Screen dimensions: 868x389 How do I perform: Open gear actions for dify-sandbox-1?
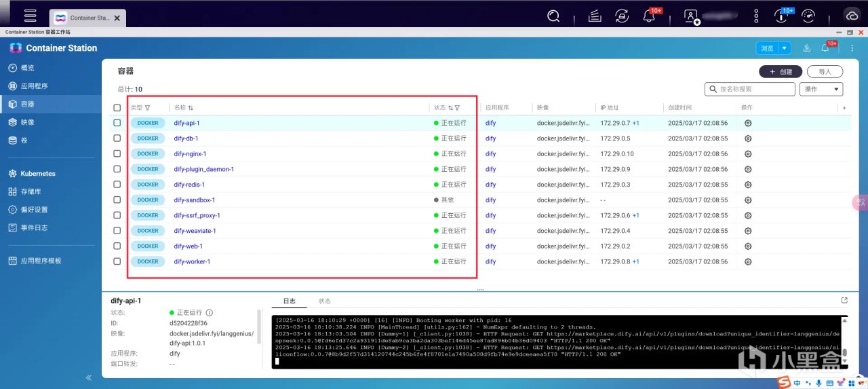click(x=748, y=200)
